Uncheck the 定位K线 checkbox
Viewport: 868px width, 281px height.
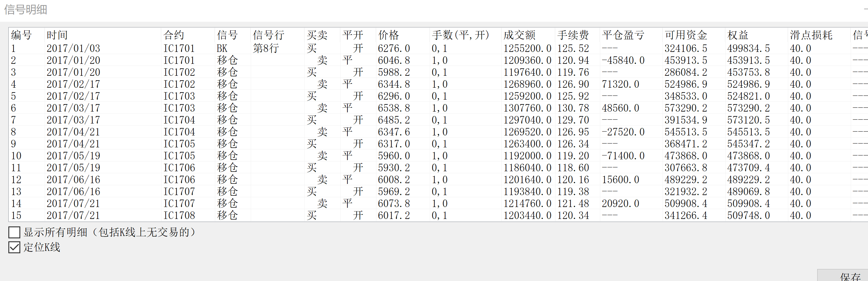pyautogui.click(x=14, y=247)
